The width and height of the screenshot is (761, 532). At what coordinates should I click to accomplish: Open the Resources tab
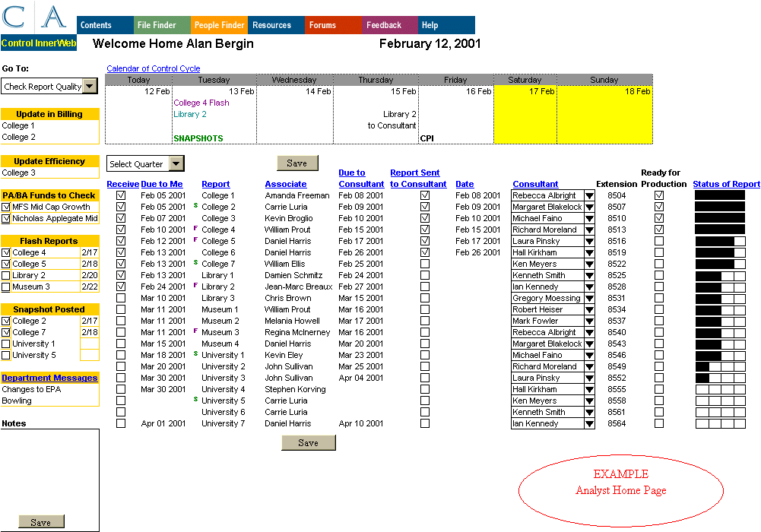pos(276,25)
